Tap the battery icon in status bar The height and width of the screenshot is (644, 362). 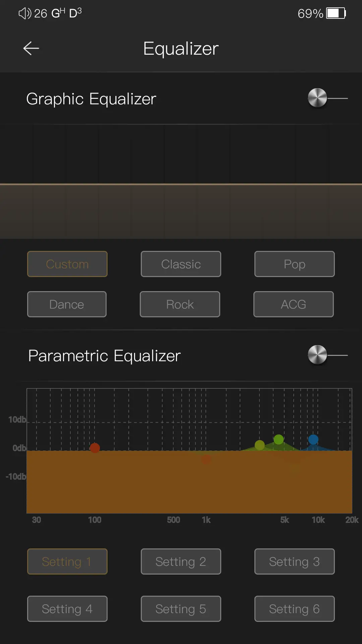(x=336, y=13)
